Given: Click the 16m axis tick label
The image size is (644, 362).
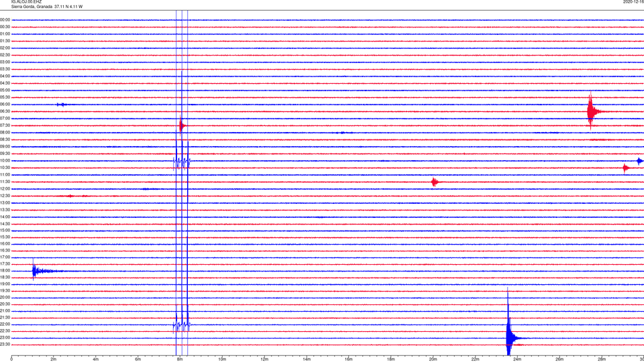Looking at the screenshot, I should pos(349,359).
